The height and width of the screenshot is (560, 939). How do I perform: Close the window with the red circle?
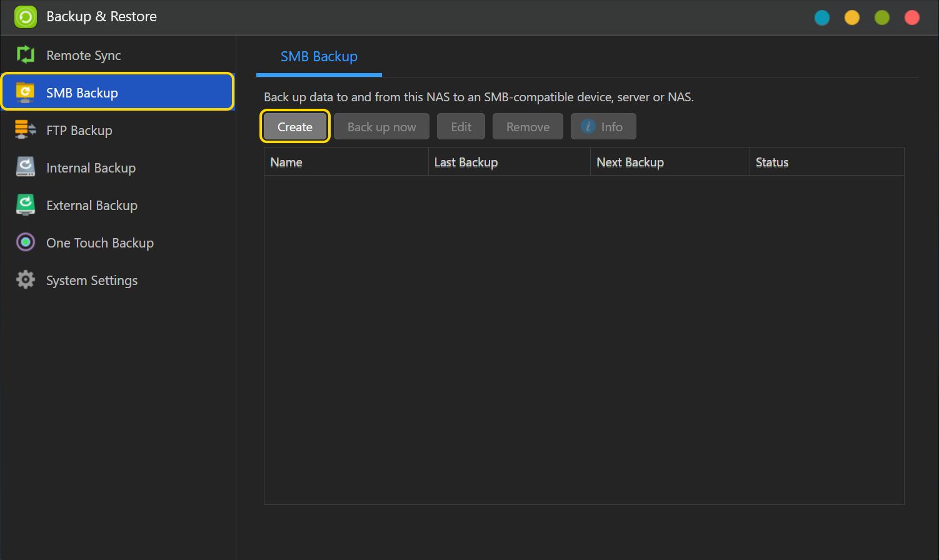point(912,17)
